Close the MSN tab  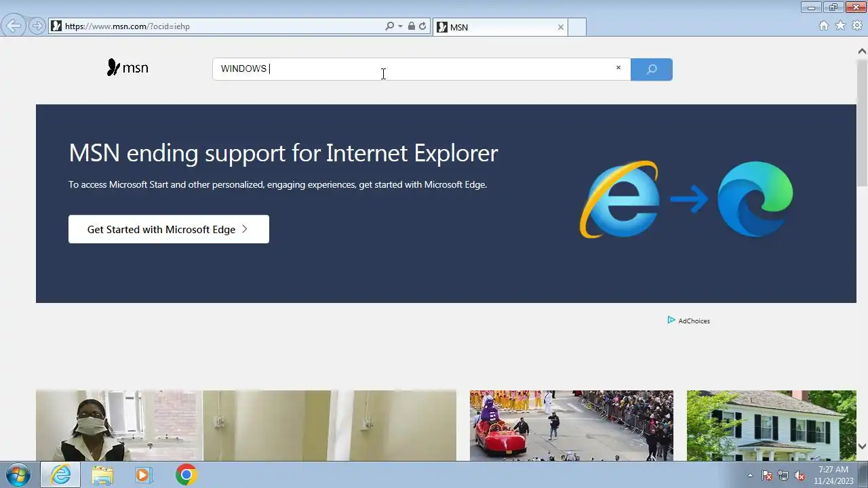coord(560,27)
